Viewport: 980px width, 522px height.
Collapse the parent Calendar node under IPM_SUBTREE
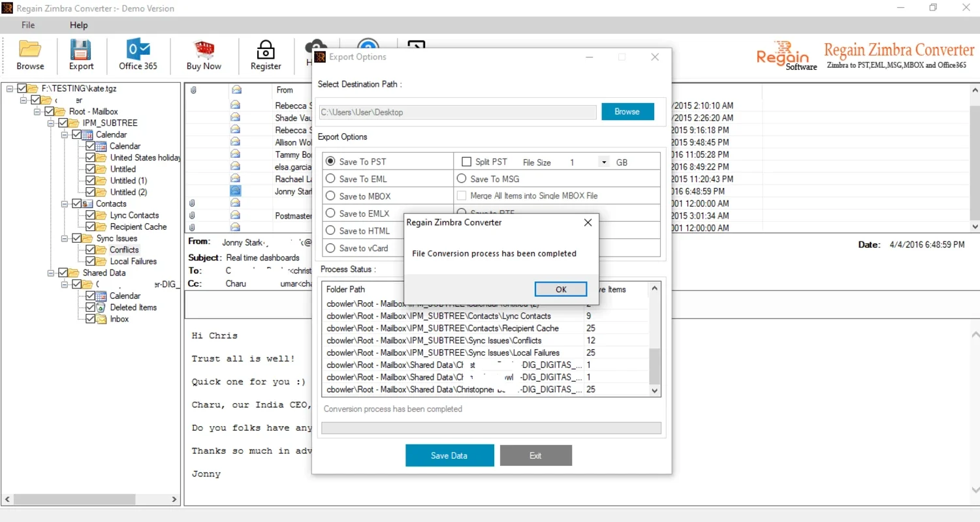[65, 134]
